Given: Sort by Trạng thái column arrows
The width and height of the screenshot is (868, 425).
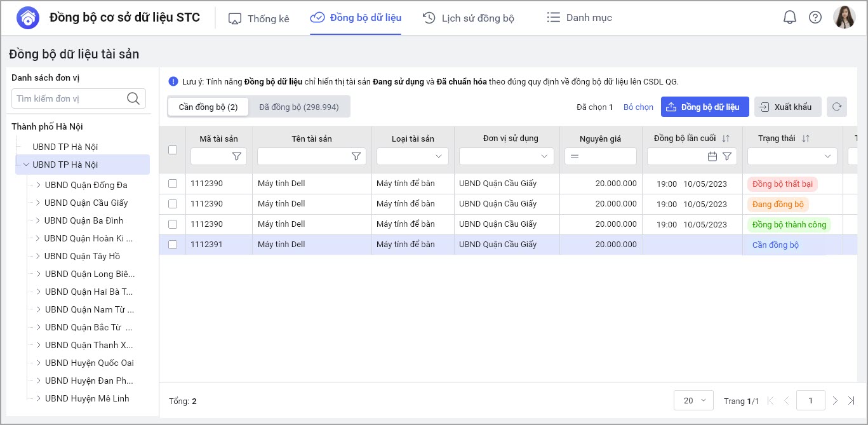Looking at the screenshot, I should (806, 138).
